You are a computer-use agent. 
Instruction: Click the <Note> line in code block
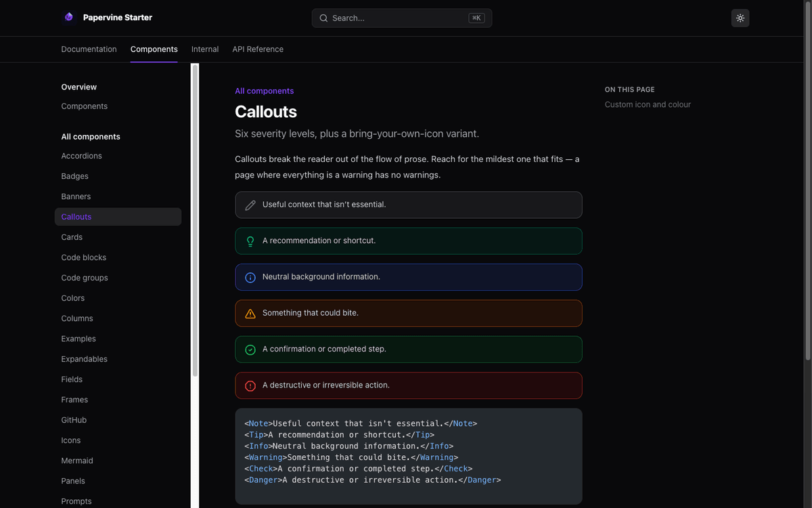click(x=361, y=423)
